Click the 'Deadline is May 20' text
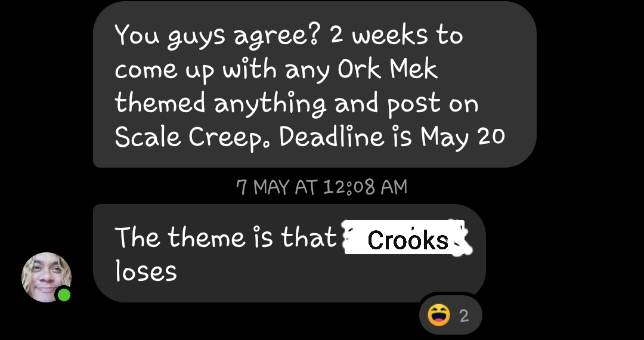The image size is (644, 340). point(392,137)
